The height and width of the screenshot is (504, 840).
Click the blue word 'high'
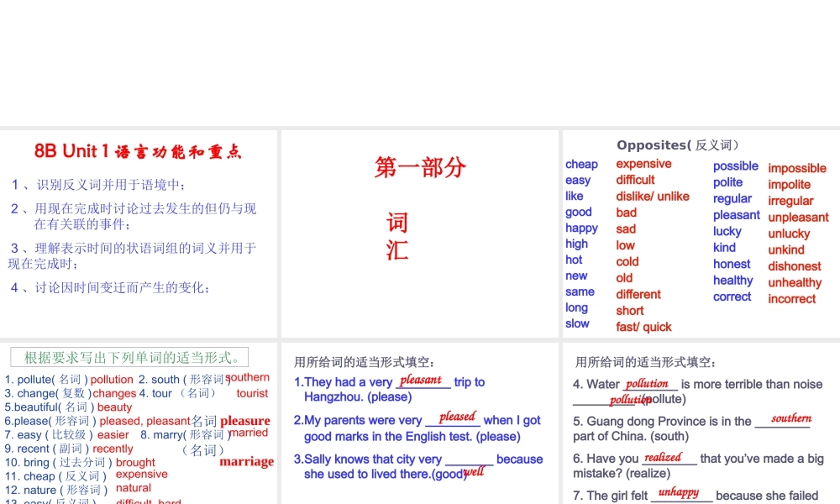[x=576, y=244]
